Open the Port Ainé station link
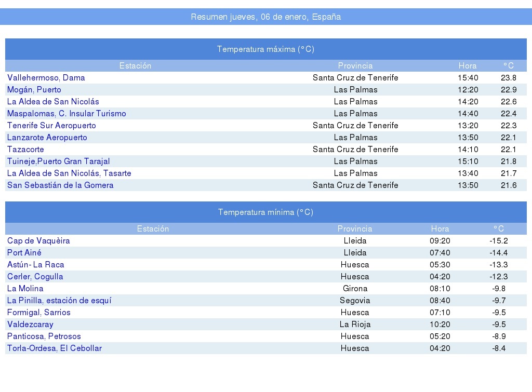 coord(24,253)
